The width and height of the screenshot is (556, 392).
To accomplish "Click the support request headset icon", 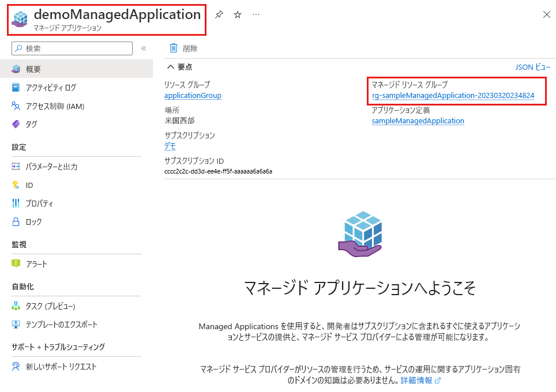I will click(x=16, y=367).
